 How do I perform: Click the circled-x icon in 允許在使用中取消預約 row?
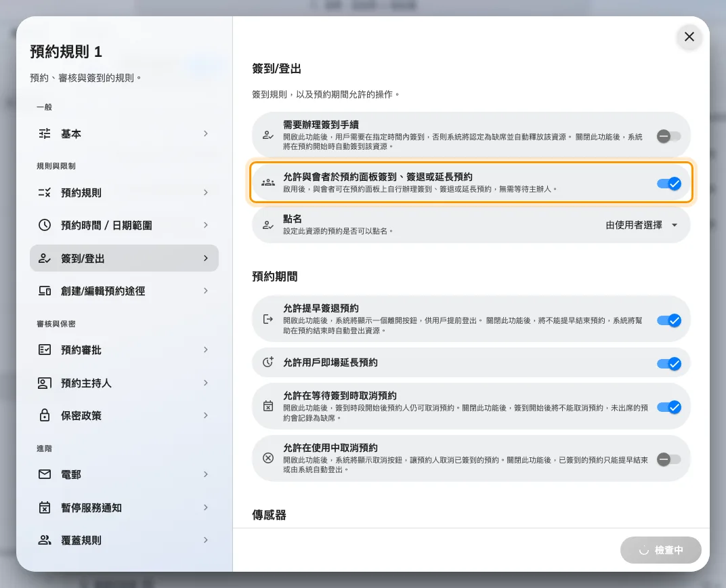[268, 458]
